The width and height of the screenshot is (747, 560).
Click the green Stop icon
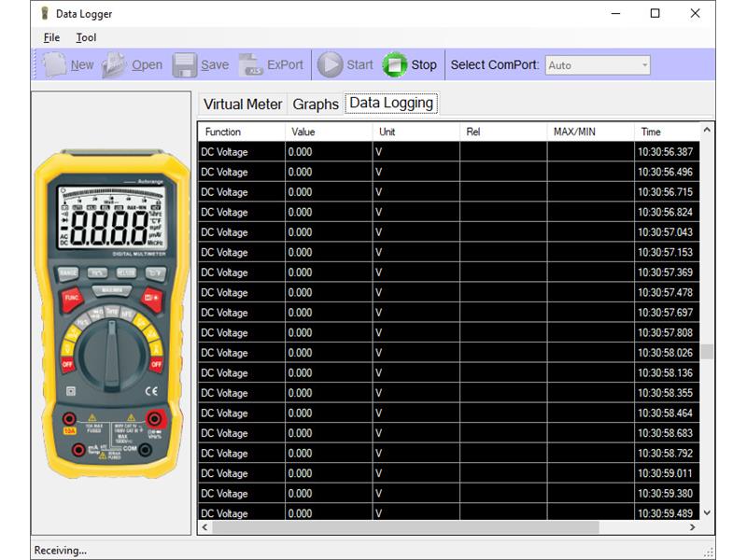pos(394,64)
